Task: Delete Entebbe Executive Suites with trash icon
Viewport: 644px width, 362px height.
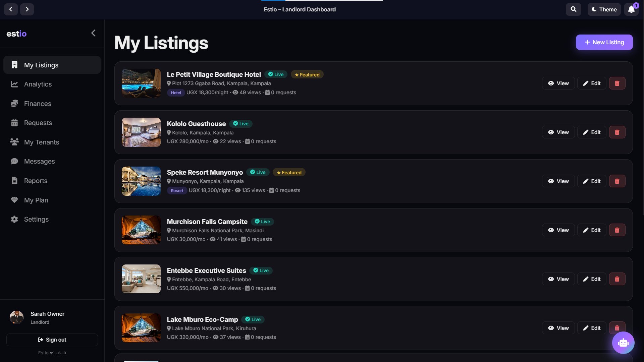Action: coord(617,279)
